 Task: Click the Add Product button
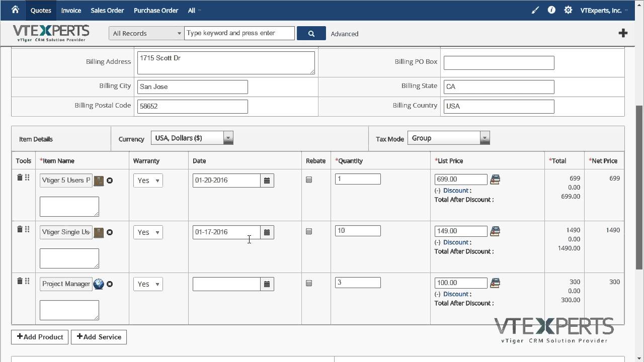(40, 337)
